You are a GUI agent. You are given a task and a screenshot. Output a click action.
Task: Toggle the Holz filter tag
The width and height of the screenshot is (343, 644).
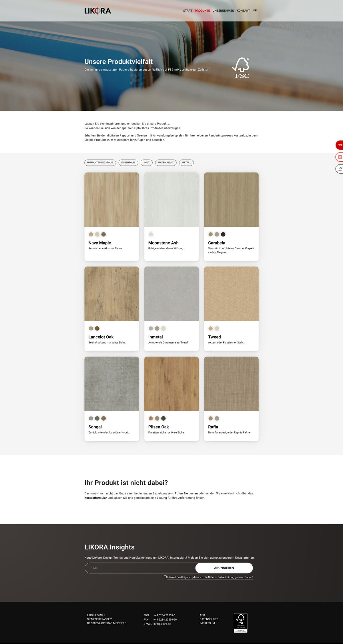[146, 162]
